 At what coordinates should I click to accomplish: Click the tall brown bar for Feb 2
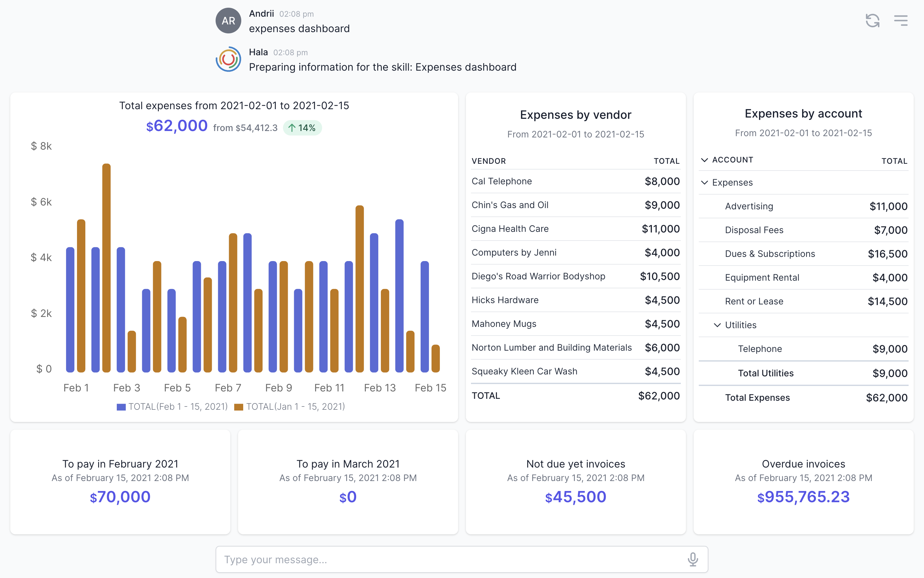click(107, 267)
